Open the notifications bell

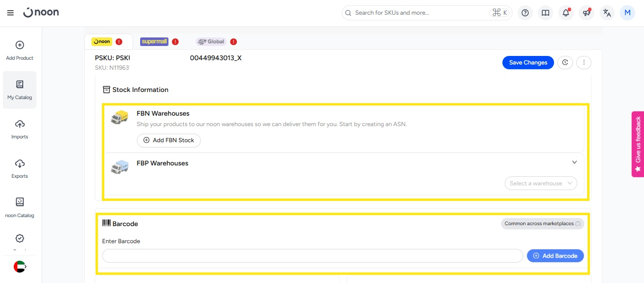tap(566, 13)
